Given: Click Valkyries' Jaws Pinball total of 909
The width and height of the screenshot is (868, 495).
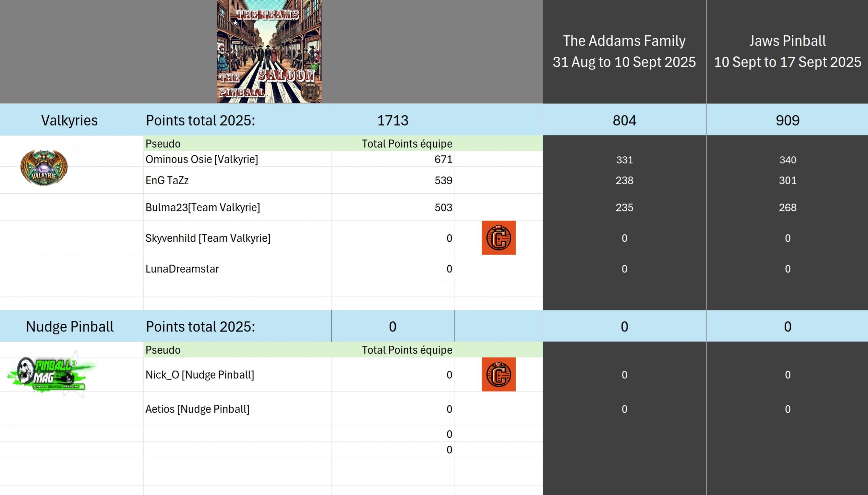Looking at the screenshot, I should click(787, 120).
